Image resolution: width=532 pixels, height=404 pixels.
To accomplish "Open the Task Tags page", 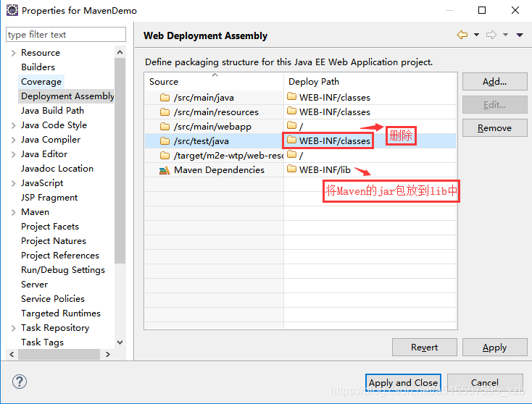I will tap(42, 342).
